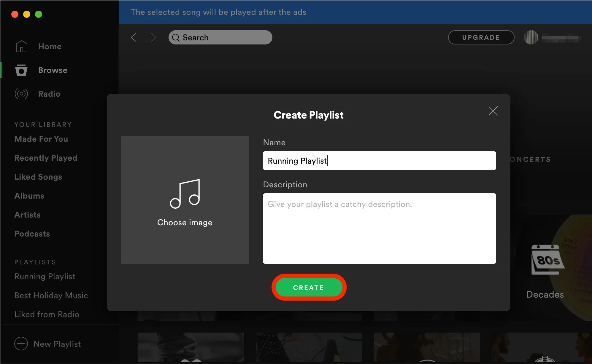This screenshot has width=592, height=364.
Task: Click into the Description text area
Action: point(379,229)
